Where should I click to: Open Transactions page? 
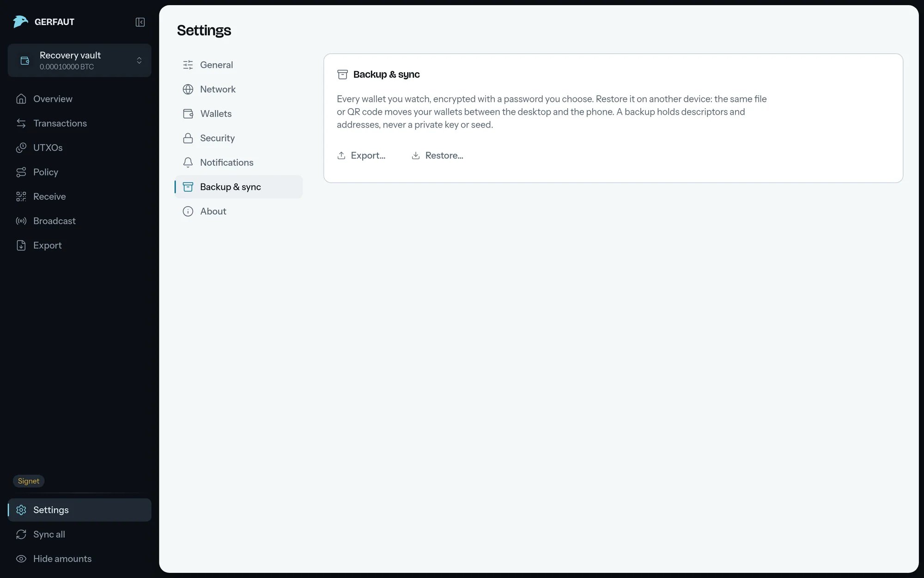coord(79,123)
